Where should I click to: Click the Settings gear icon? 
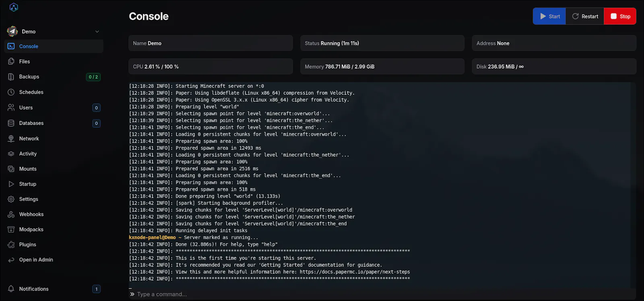pos(11,199)
